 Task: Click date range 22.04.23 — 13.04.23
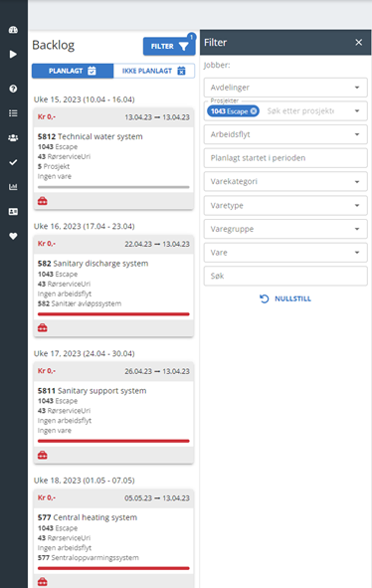point(157,244)
